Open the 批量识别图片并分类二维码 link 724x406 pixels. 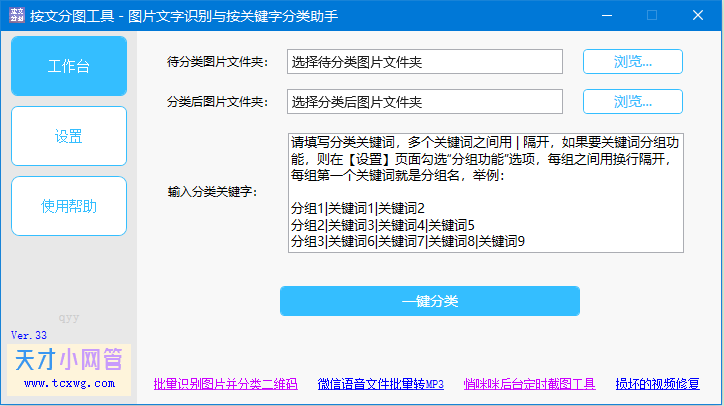(x=225, y=384)
